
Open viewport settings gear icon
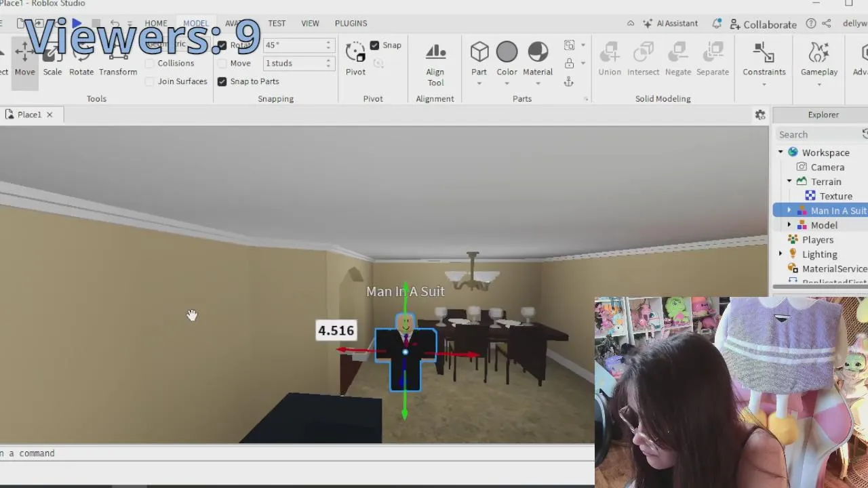760,115
